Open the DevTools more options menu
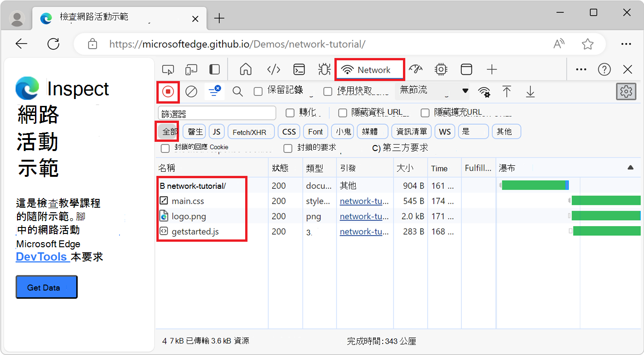The width and height of the screenshot is (644, 355). click(x=581, y=69)
